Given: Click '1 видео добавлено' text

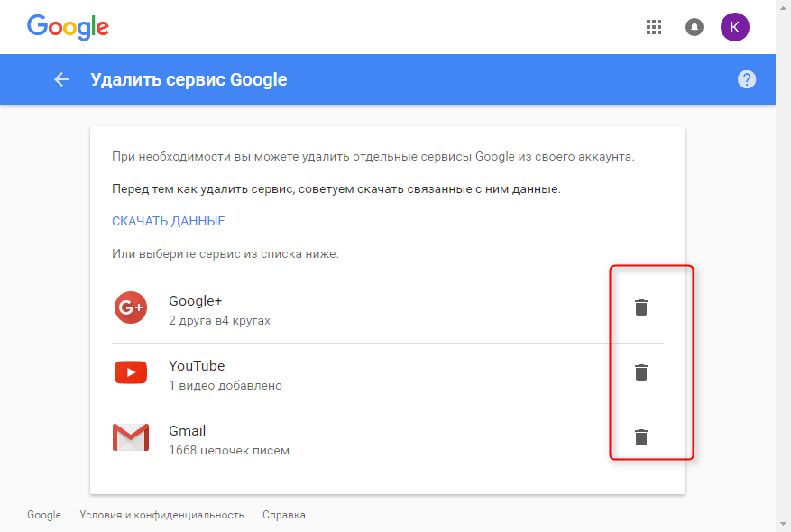Looking at the screenshot, I should [x=225, y=385].
